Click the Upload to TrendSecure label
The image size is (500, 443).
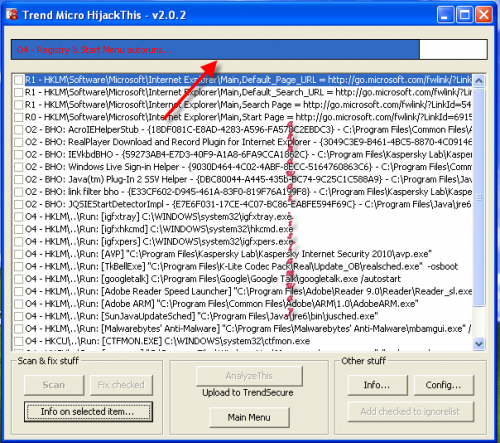point(248,393)
